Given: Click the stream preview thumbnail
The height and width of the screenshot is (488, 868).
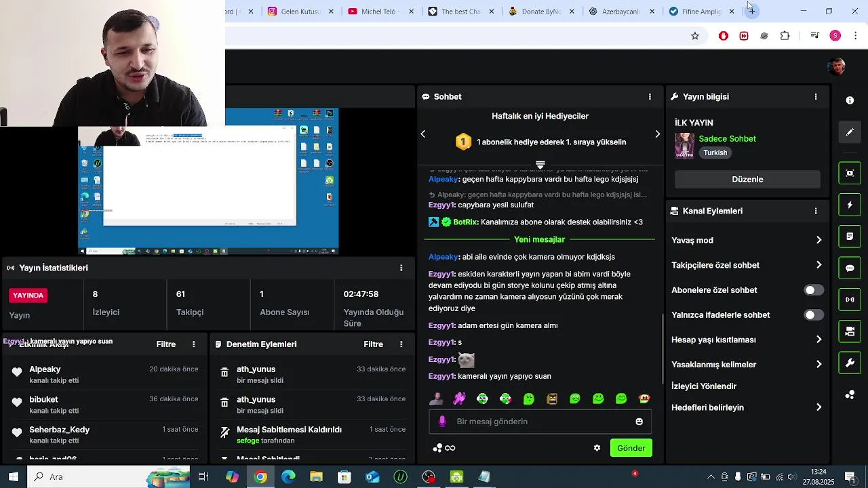Looking at the screenshot, I should coord(208,182).
